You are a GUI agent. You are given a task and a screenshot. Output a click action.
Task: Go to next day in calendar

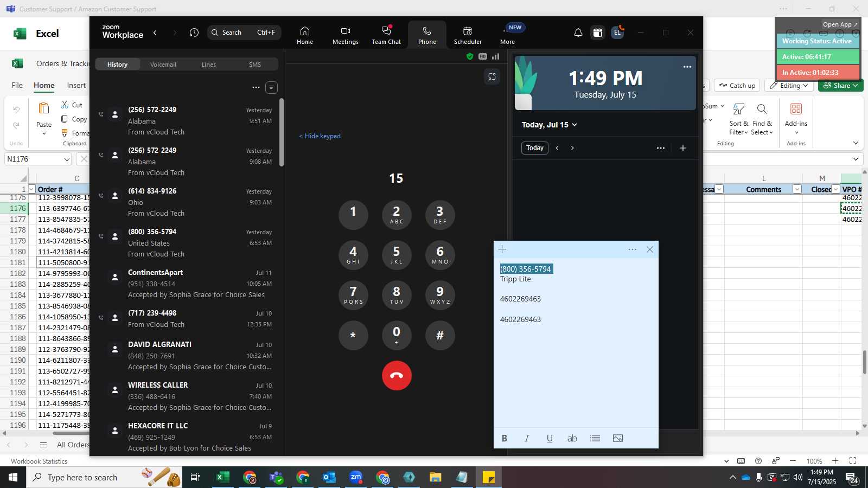click(572, 148)
